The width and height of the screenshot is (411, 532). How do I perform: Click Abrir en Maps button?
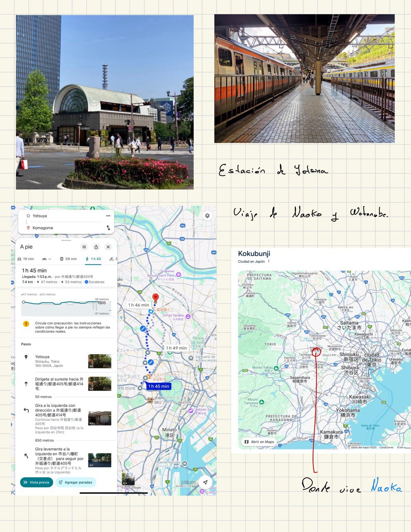[x=260, y=442]
